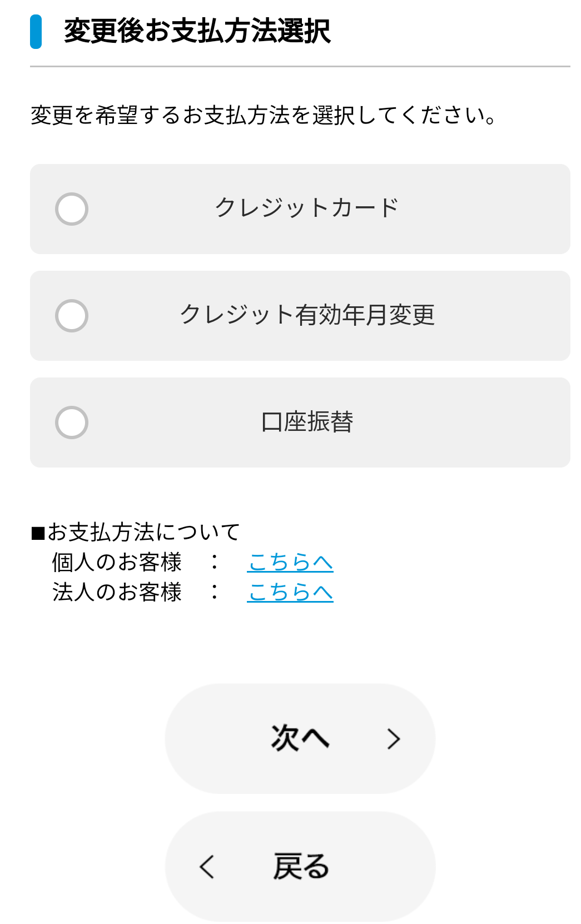Click the 個人のお客様 label
This screenshot has width=581, height=924.
click(117, 562)
